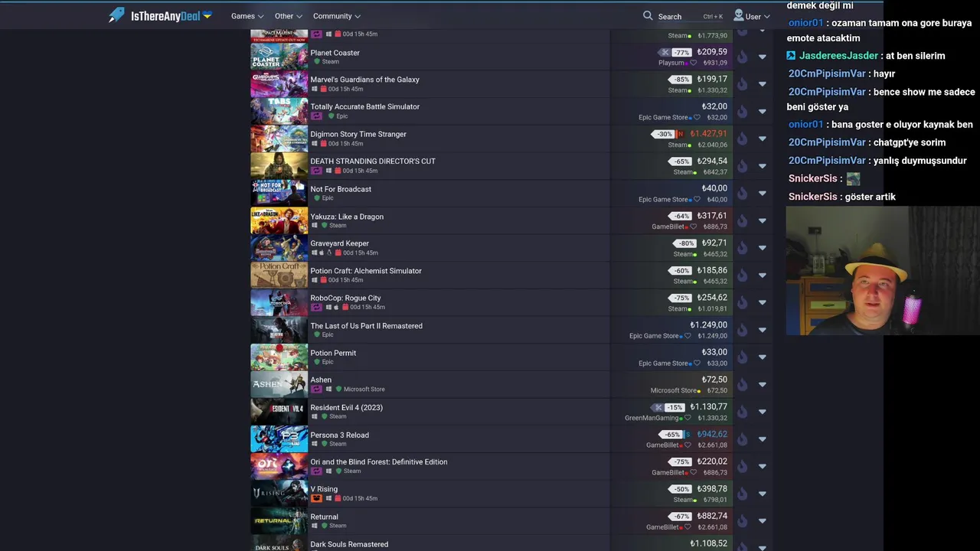Click the streamer webcam overlay

883,271
